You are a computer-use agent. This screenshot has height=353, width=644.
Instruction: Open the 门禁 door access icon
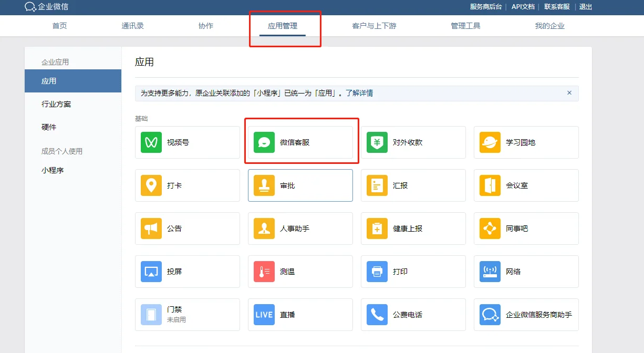(x=151, y=315)
